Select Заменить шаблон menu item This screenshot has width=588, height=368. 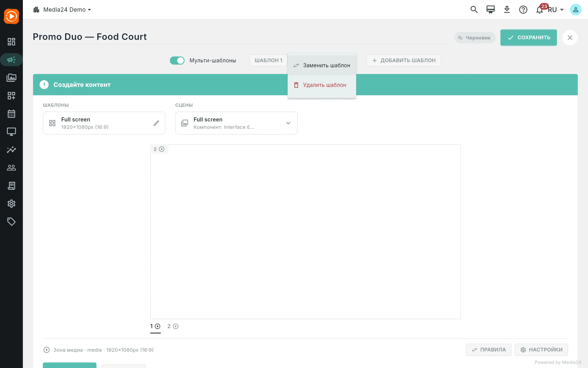(322, 65)
